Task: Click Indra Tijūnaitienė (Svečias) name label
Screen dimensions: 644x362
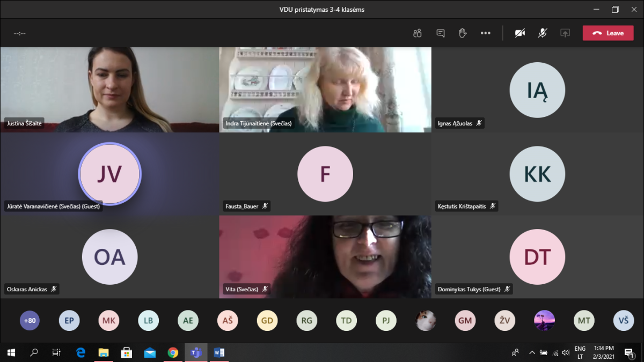Action: (259, 123)
